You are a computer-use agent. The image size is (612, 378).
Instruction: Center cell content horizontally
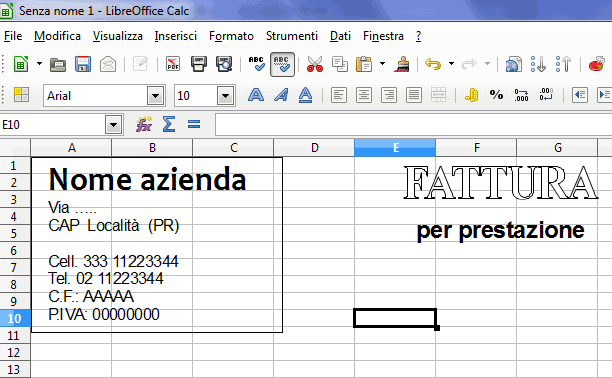point(364,95)
